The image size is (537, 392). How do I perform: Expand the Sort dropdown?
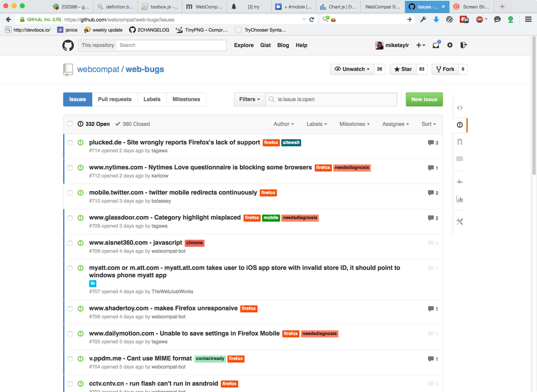429,124
